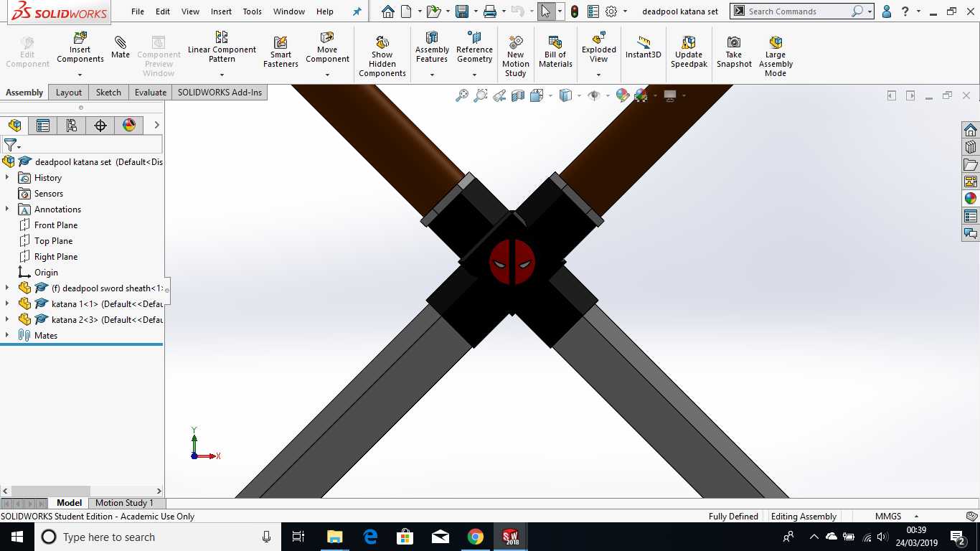
Task: Open the Linear Component Pattern tool
Action: [222, 47]
